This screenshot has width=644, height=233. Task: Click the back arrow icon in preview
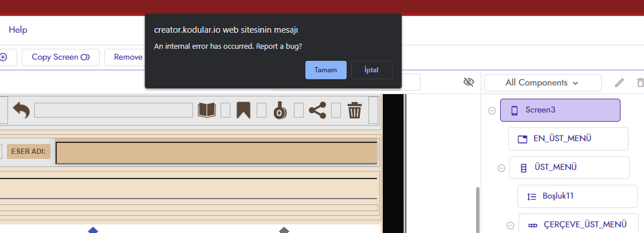(x=21, y=110)
